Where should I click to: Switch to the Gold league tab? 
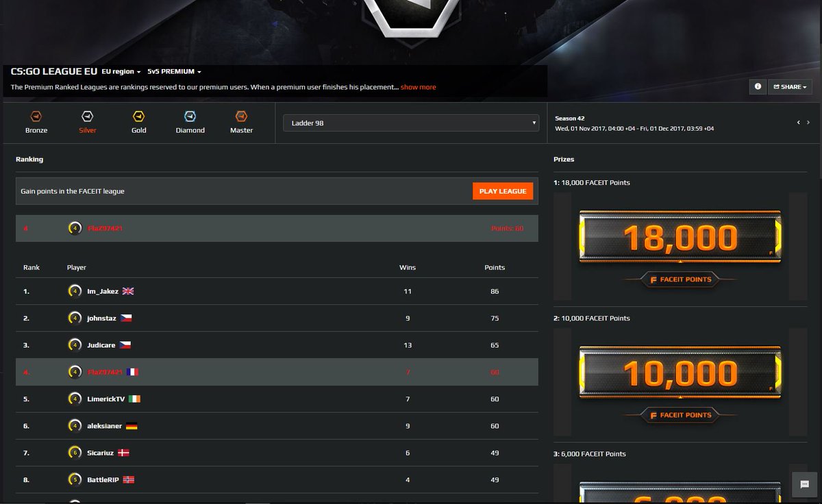coord(138,117)
